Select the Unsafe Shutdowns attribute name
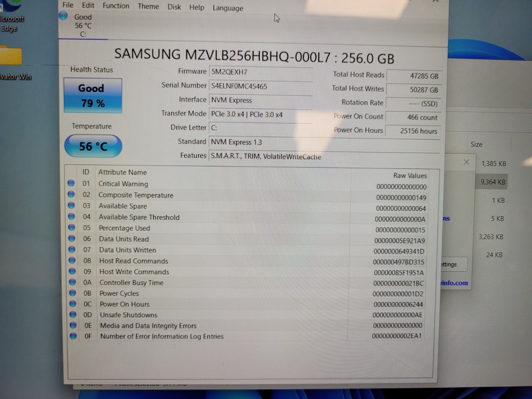Screen dimensions: 532x399 pyautogui.click(x=128, y=315)
